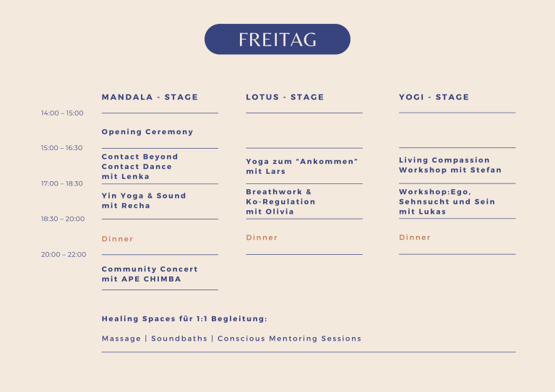
Task: Open Workshop Ego, Sehnsucht und Sein
Action: coord(447,202)
